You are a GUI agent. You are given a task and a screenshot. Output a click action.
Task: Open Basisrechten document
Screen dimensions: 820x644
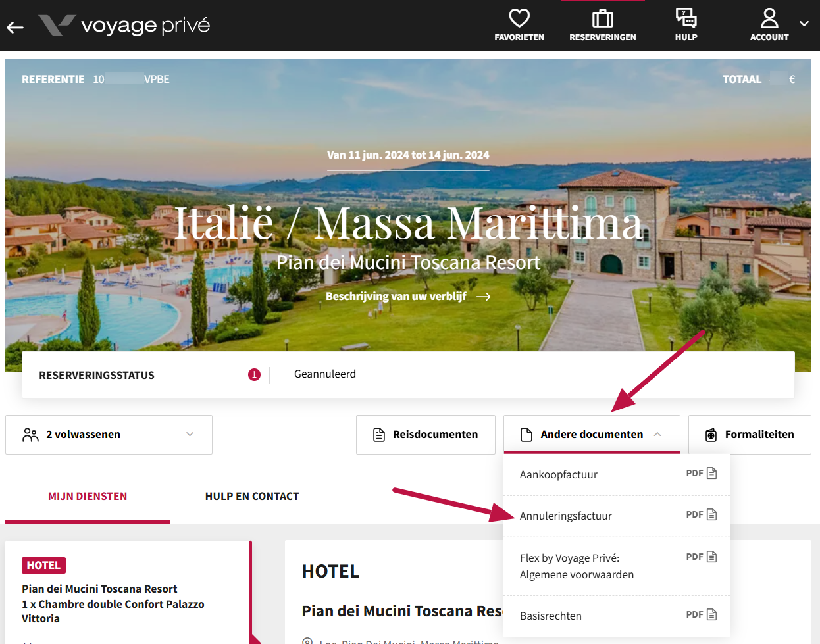point(617,616)
